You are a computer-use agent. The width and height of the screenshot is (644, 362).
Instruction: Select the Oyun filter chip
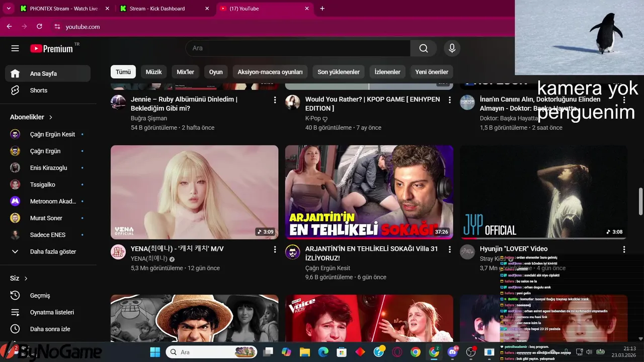[216, 72]
